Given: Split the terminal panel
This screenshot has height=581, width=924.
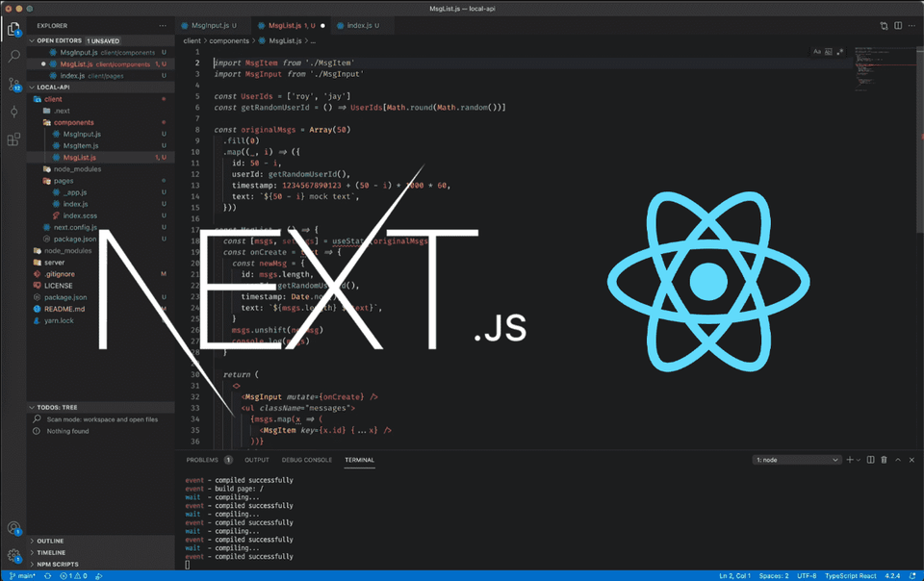Looking at the screenshot, I should pos(870,460).
